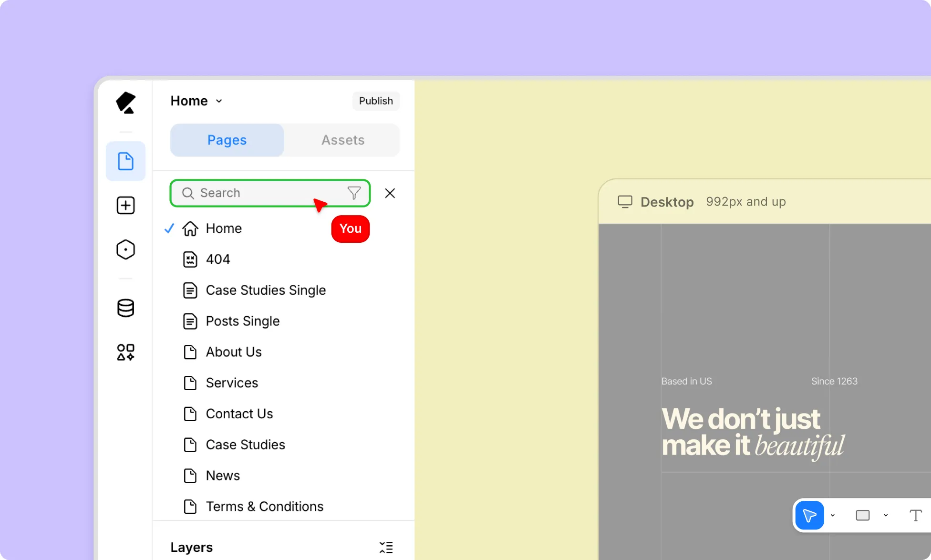Screen dimensions: 931x560
Task: Click the Terms & Conditions page icon
Action: pos(190,507)
